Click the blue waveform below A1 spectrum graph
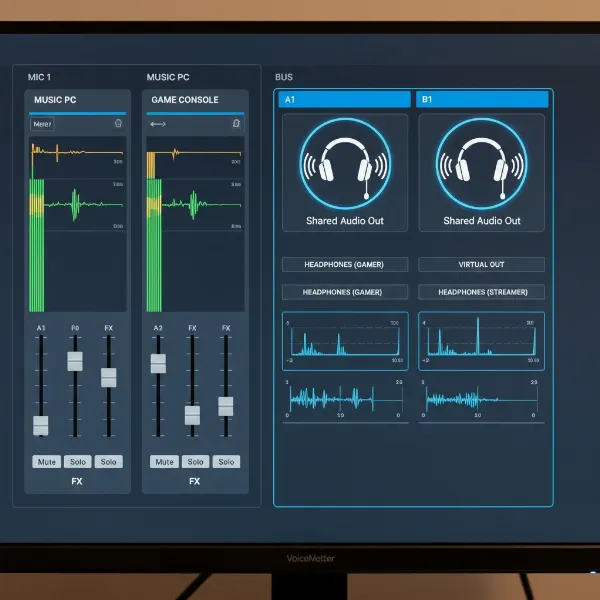The width and height of the screenshot is (600, 600). point(345,399)
